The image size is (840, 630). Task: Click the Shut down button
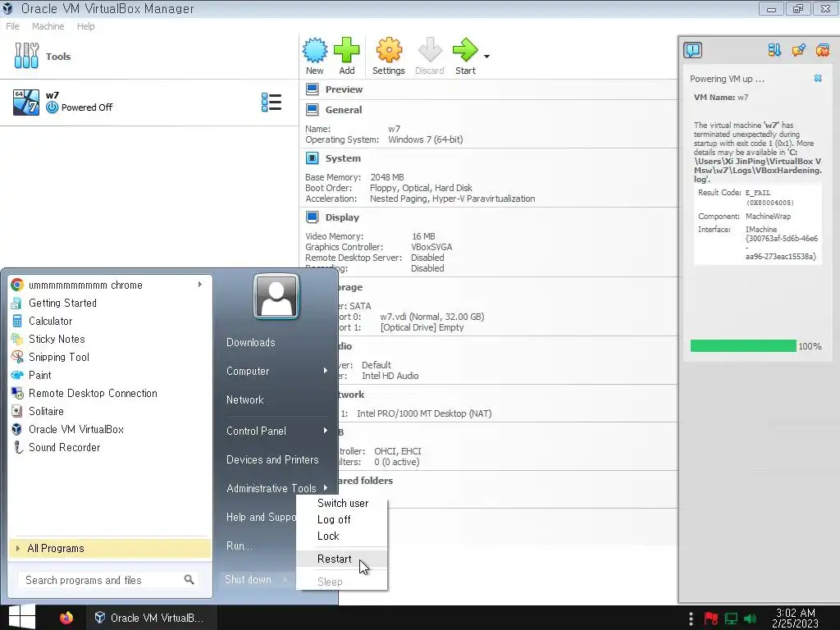[x=248, y=579]
